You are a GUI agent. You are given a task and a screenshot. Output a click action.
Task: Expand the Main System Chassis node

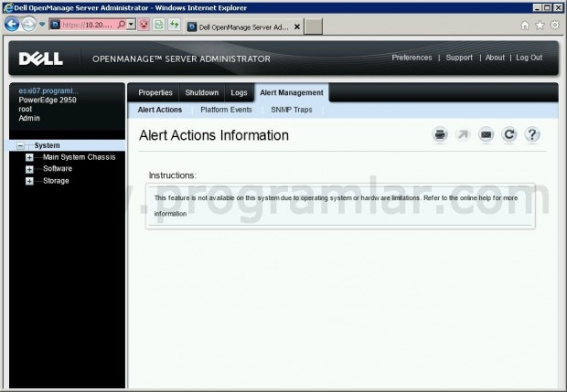coord(29,158)
